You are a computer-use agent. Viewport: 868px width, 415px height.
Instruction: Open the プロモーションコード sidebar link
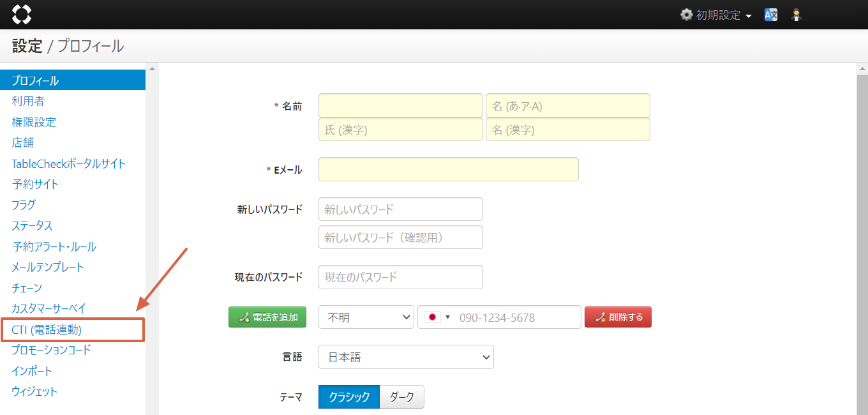click(x=51, y=350)
